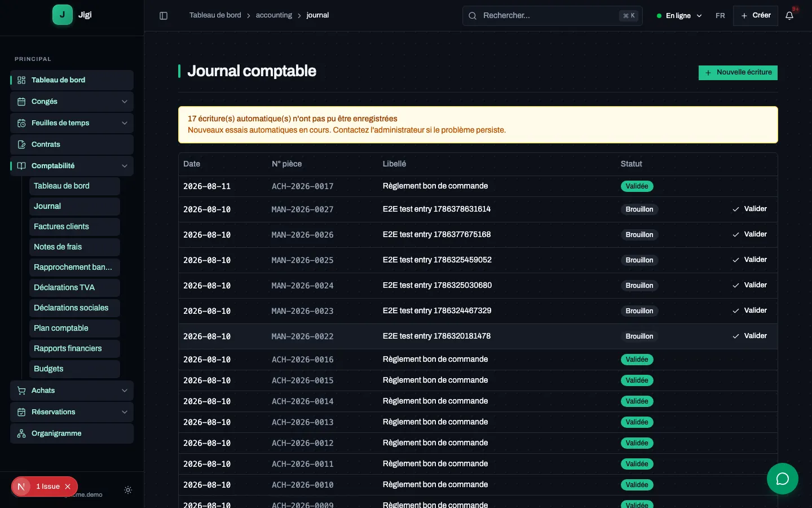Screen dimensions: 812x508
Task: Toggle the sidebar panel icon
Action: click(x=164, y=16)
